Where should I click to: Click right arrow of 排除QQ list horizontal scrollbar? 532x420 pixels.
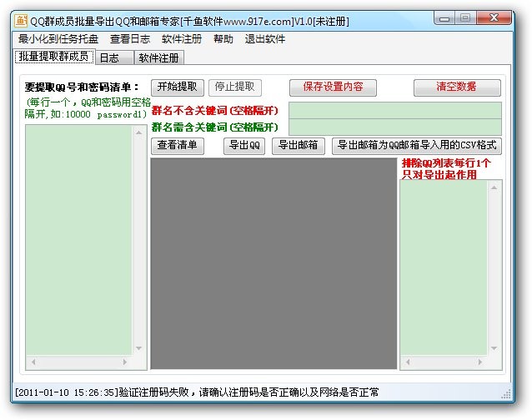(x=479, y=362)
